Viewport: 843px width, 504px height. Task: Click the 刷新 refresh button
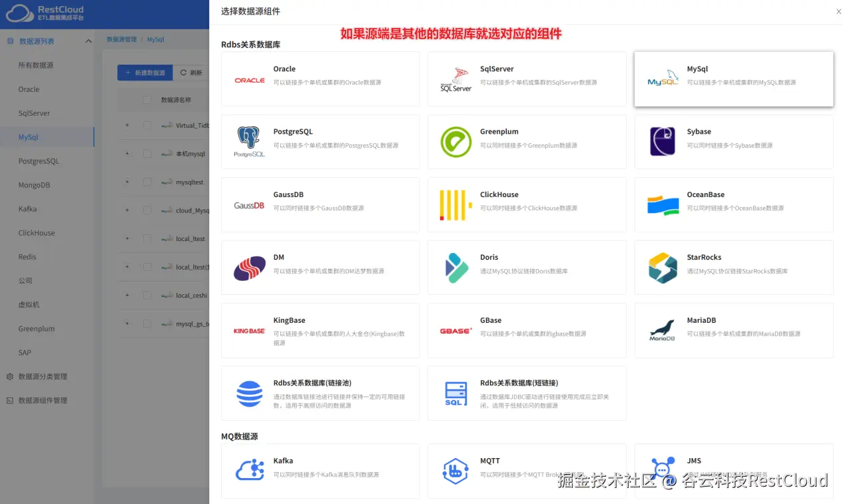coord(191,73)
